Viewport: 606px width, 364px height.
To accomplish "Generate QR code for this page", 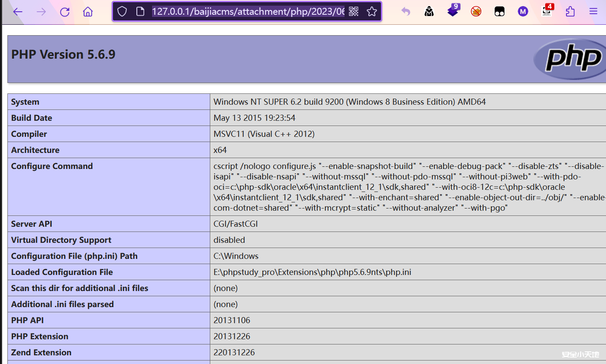I will pyautogui.click(x=354, y=12).
